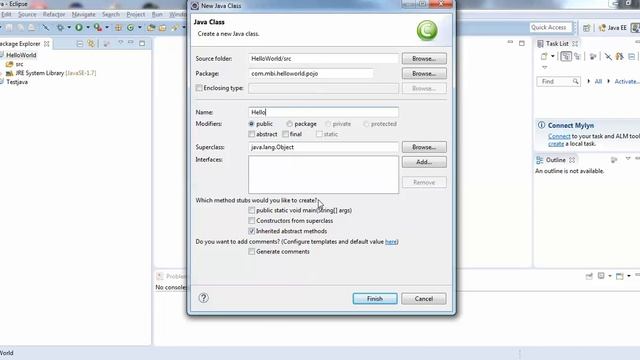The width and height of the screenshot is (640, 360).
Task: Click Cancel in New Java Class dialog
Action: (x=424, y=299)
